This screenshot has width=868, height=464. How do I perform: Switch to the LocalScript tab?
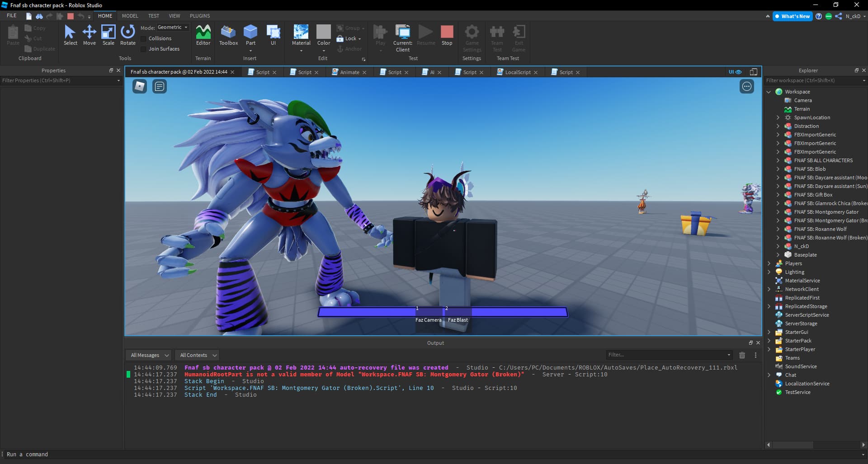(x=518, y=72)
